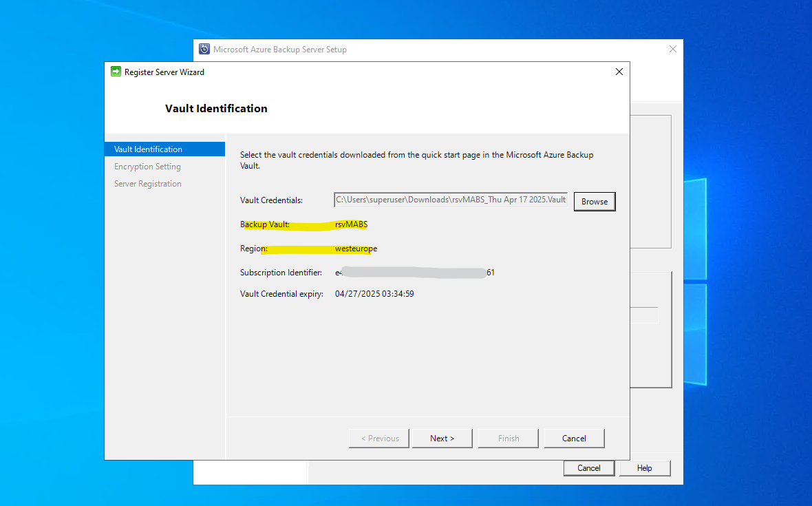Image resolution: width=812 pixels, height=506 pixels.
Task: Close the Register Server Wizard dialog
Action: 619,72
